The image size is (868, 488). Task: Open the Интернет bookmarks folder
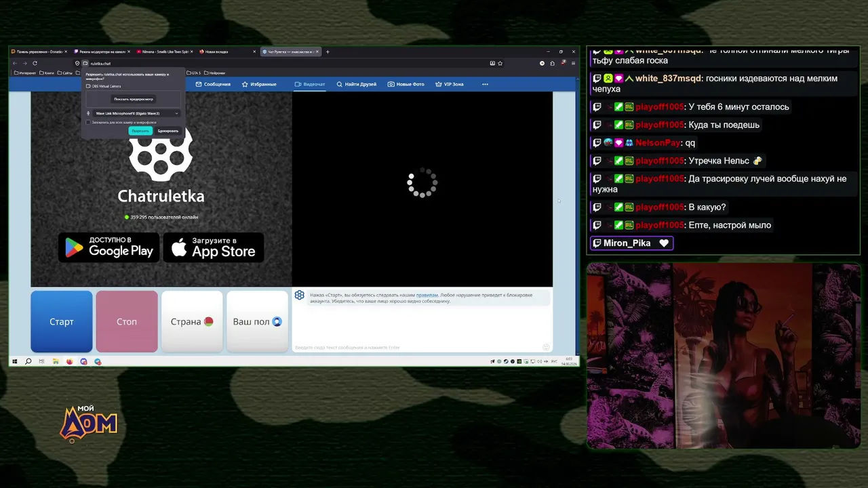[x=26, y=73]
